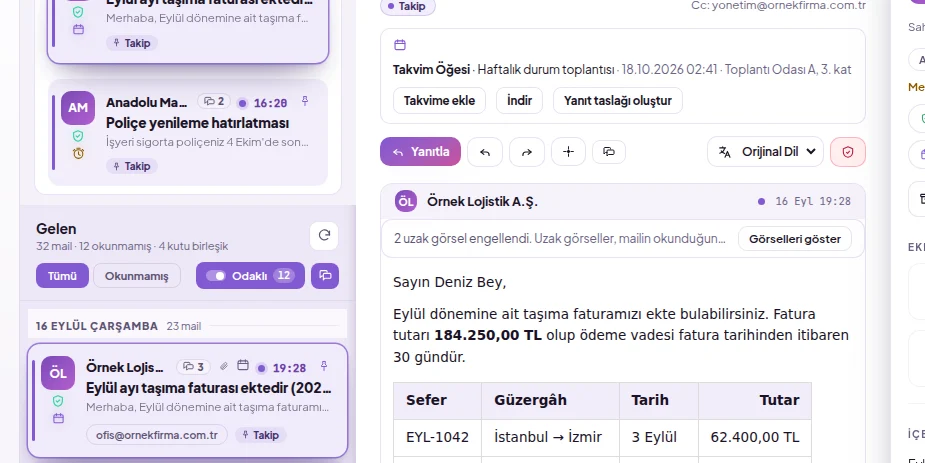Click green shield icon on Anadolu mail card
The height and width of the screenshot is (463, 925).
[78, 136]
